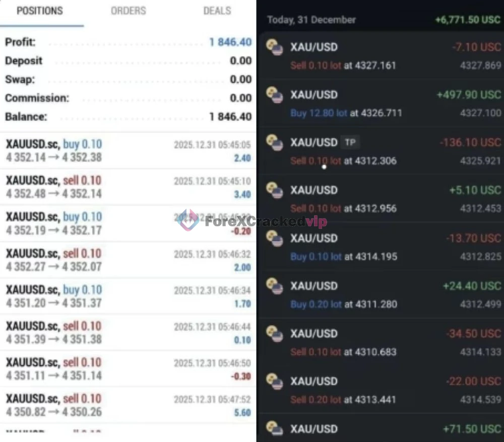
Task: Open the buy deal closed at 05:45:05
Action: point(128,151)
